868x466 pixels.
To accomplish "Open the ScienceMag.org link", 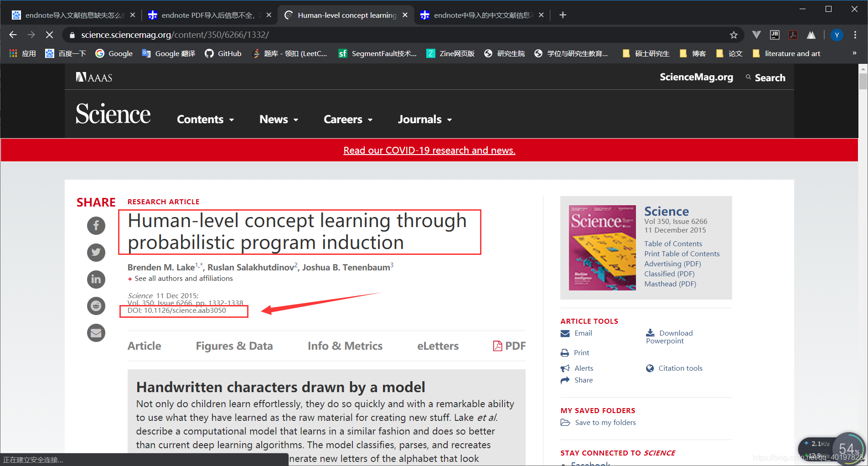I will coord(697,77).
